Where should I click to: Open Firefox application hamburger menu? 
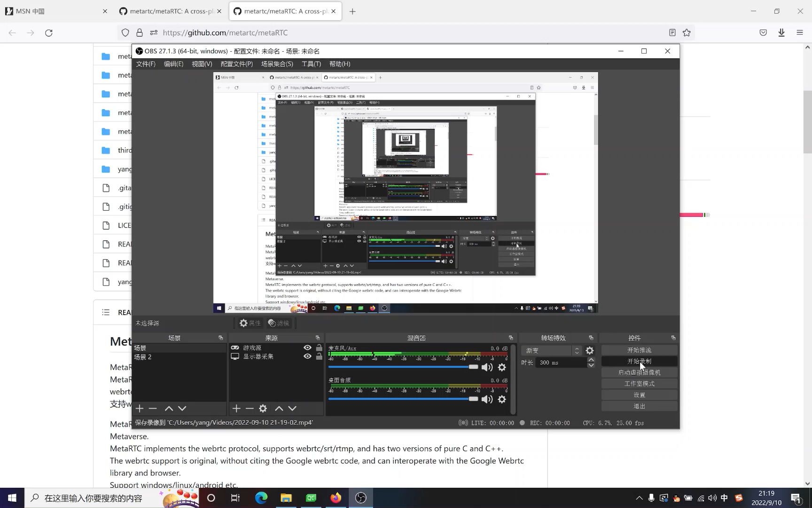[x=800, y=32]
